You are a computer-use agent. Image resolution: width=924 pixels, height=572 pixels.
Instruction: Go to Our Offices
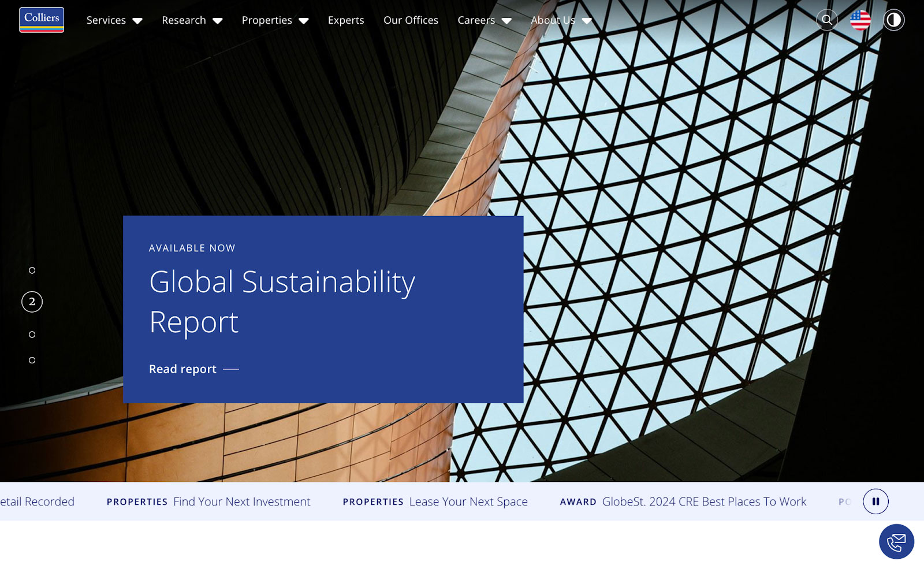[x=411, y=20]
